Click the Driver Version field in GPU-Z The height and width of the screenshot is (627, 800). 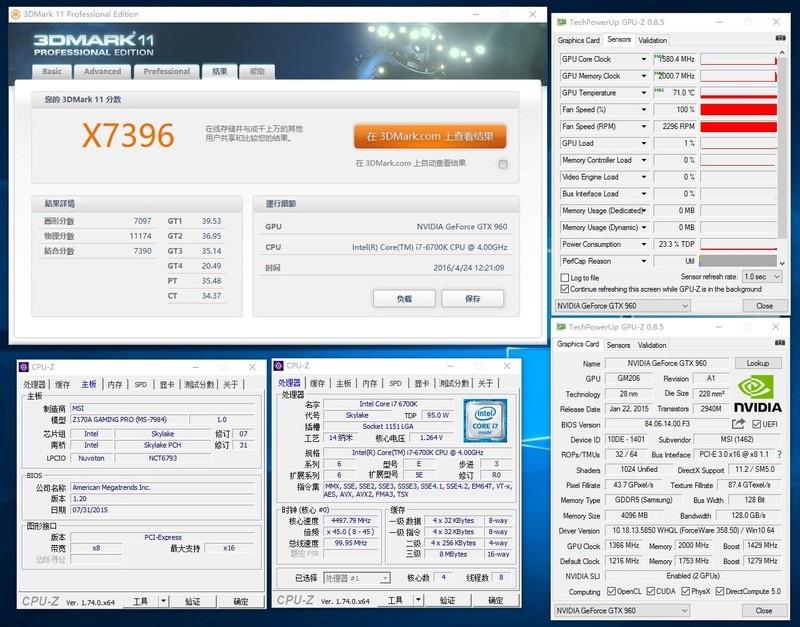(x=693, y=530)
